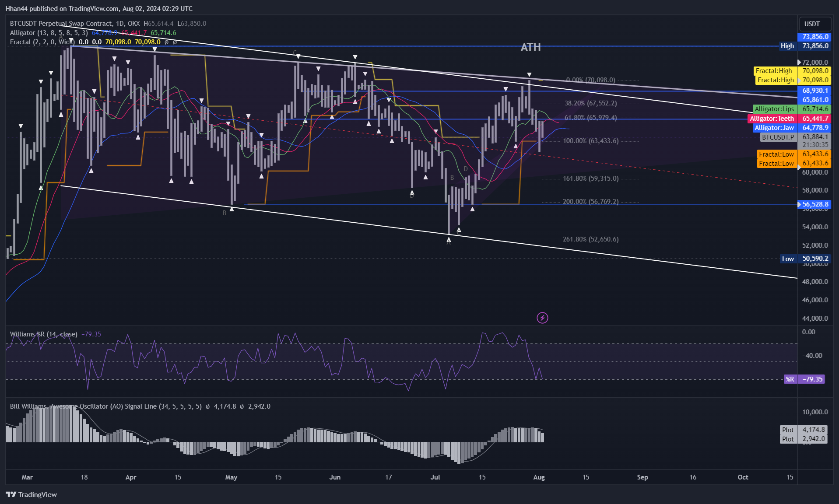839x504 pixels.
Task: Click the 68,930.1 blue price label
Action: [x=814, y=91]
